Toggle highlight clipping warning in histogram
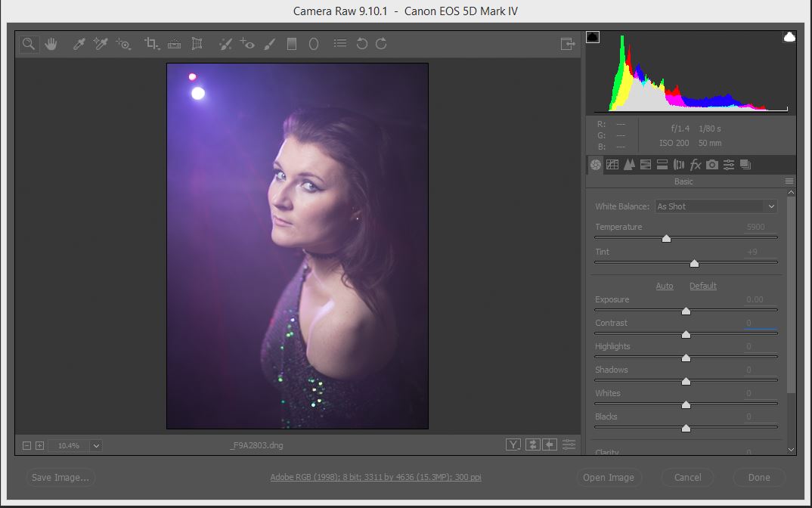812x508 pixels. coord(789,37)
